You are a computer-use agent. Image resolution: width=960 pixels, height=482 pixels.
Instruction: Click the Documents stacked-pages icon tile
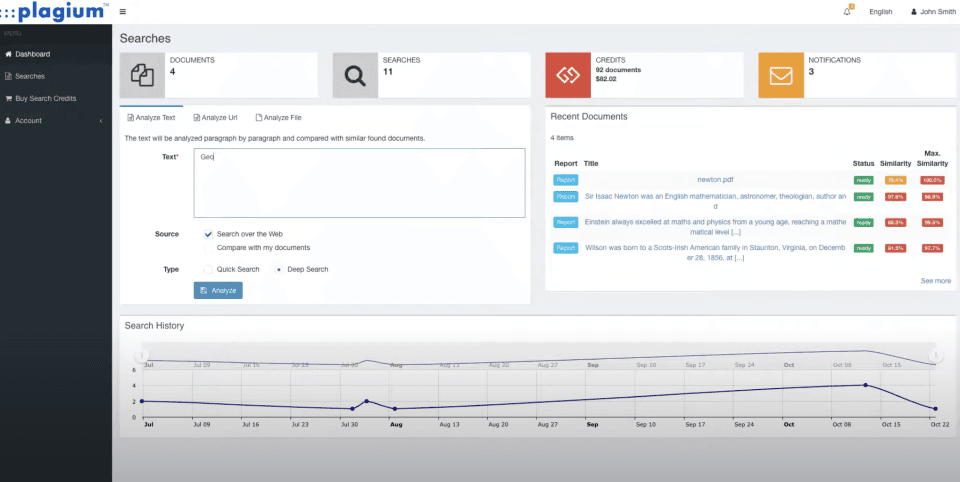click(x=142, y=75)
